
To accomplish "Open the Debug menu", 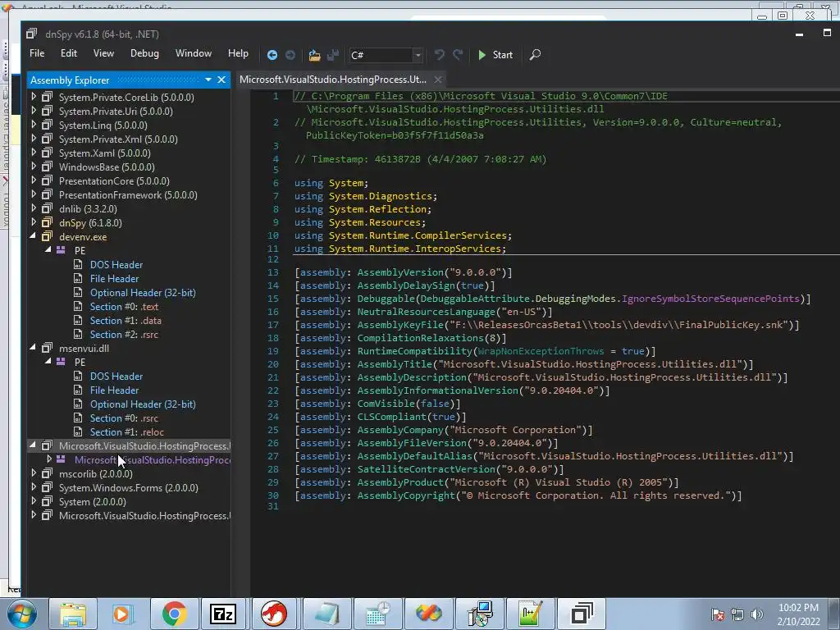I will click(x=144, y=53).
